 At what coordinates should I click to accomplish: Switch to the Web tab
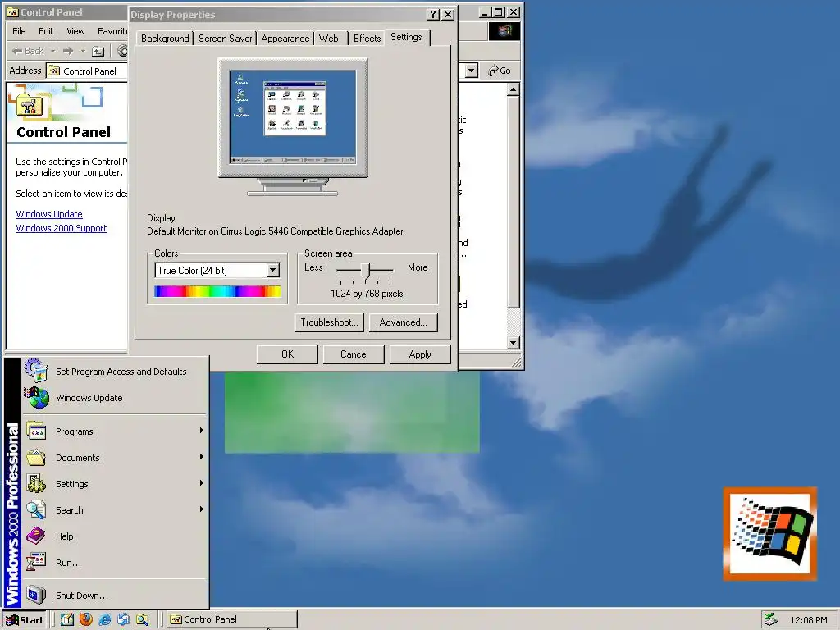[x=328, y=39]
